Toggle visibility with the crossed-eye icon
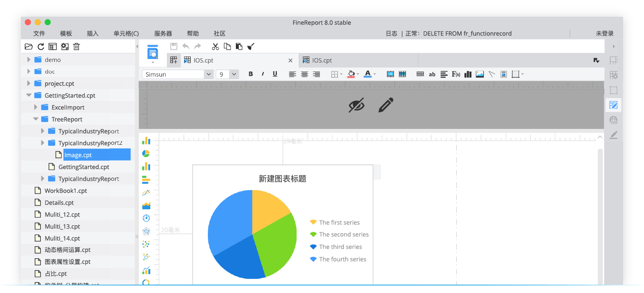644x293 pixels. (356, 105)
